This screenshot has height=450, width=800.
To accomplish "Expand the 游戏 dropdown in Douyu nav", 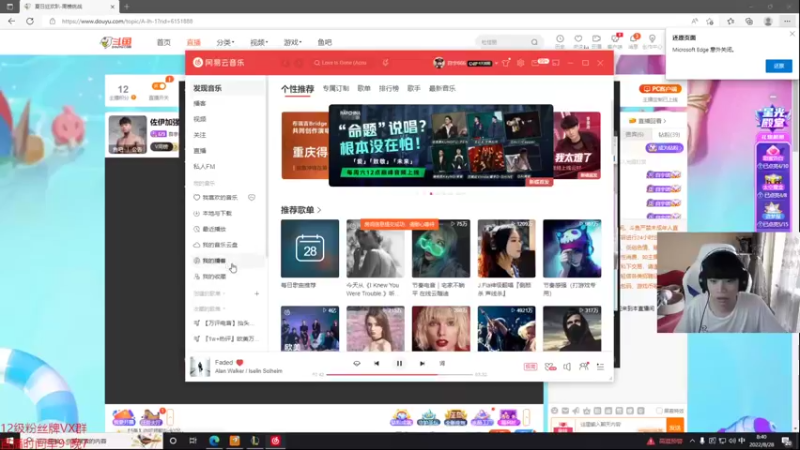I will (292, 42).
